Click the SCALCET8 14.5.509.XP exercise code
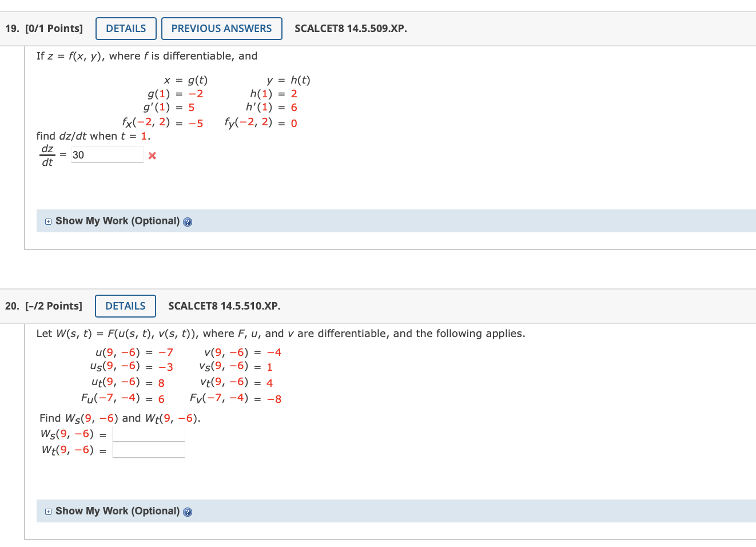Screen dimensions: 756x547 tap(351, 28)
